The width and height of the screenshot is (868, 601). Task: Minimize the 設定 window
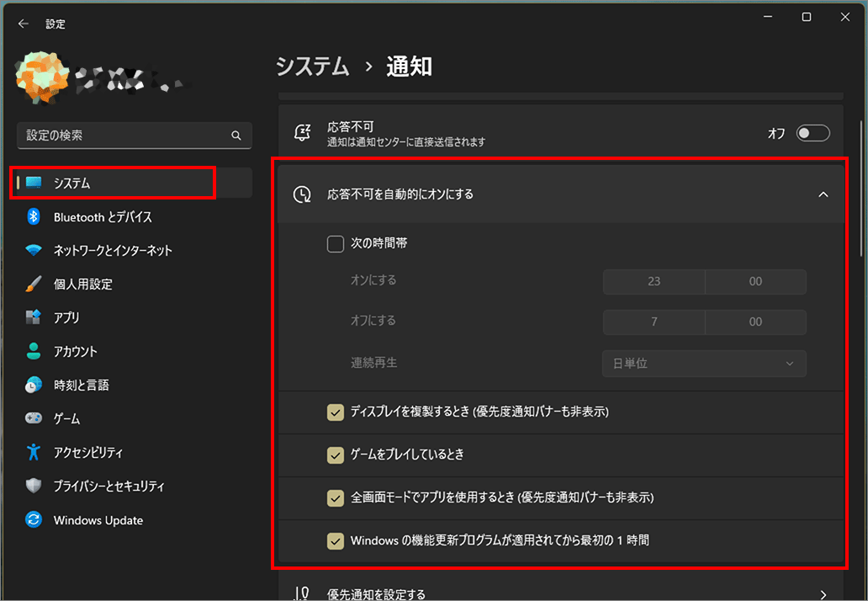[x=768, y=17]
